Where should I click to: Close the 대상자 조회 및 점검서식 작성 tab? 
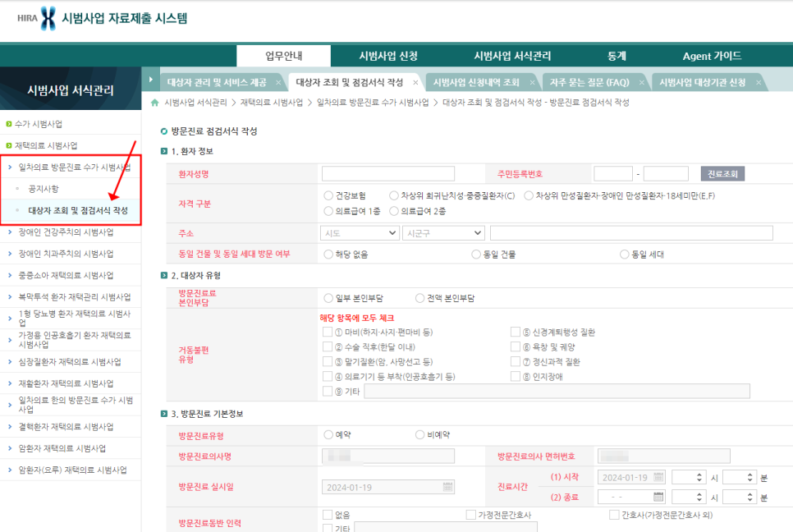pos(415,82)
